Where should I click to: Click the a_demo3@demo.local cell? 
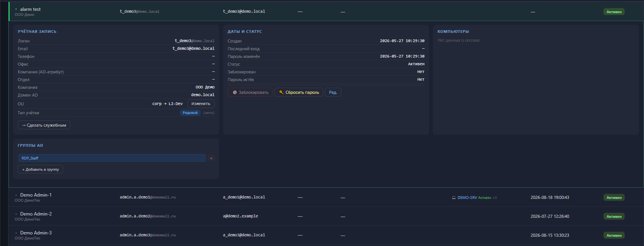tap(244, 235)
